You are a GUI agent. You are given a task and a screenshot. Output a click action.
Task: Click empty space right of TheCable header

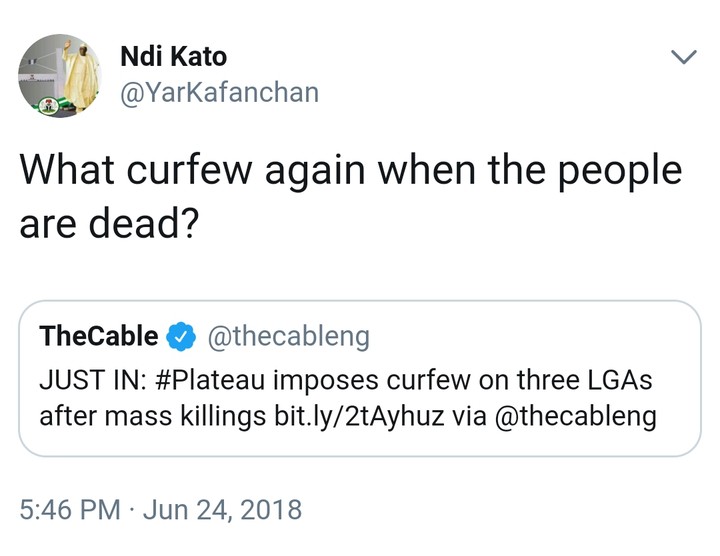[x=530, y=337]
